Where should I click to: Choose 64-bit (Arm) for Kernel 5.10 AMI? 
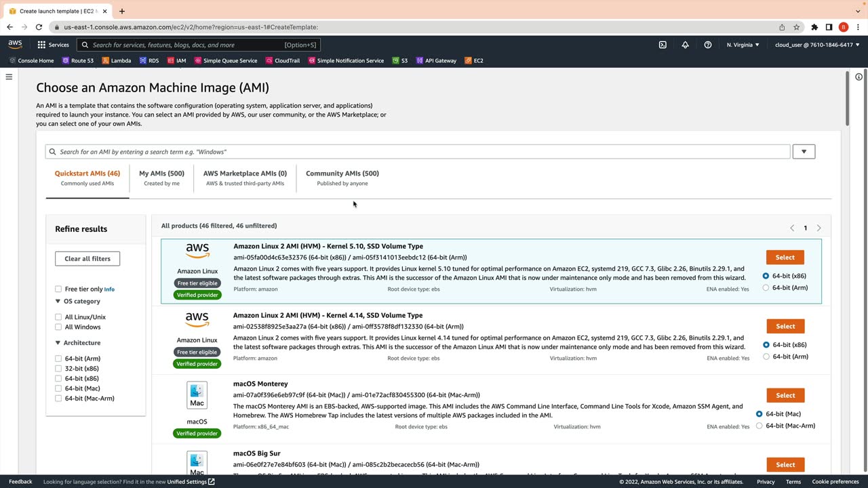pos(766,287)
